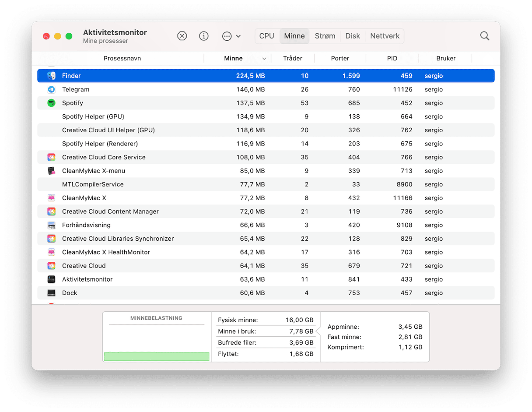This screenshot has width=532, height=412.
Task: Click the stop process (X) toolbar icon
Action: click(x=182, y=36)
